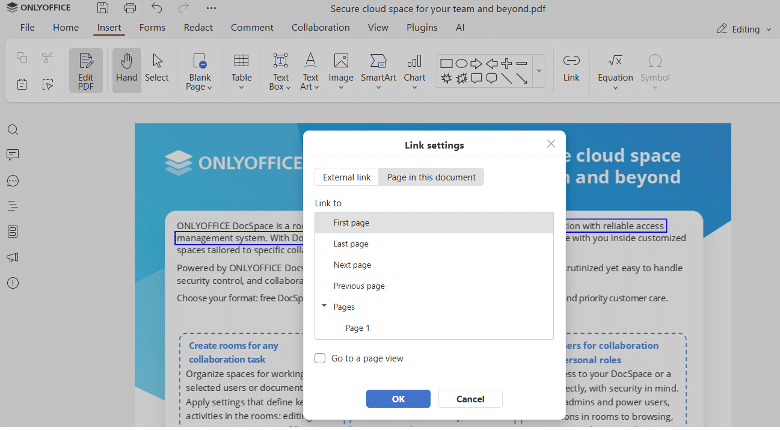The width and height of the screenshot is (780, 430).
Task: Choose Next page in Link to list
Action: [434, 265]
